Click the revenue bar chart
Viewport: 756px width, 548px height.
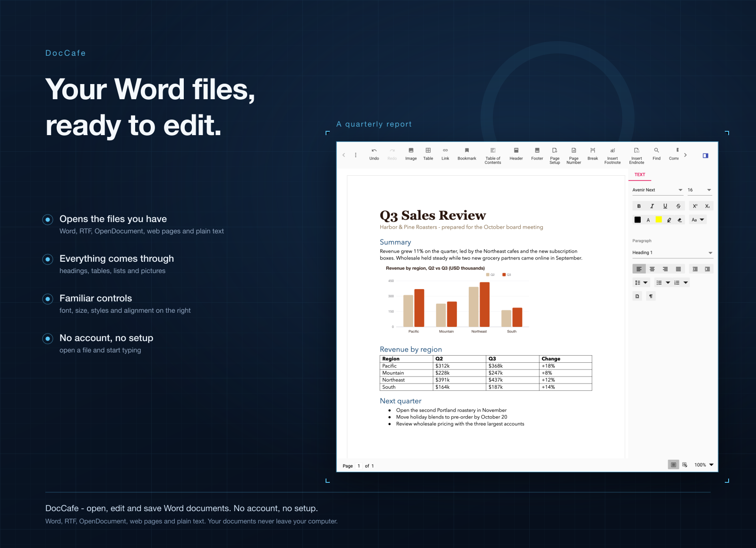[x=456, y=300]
